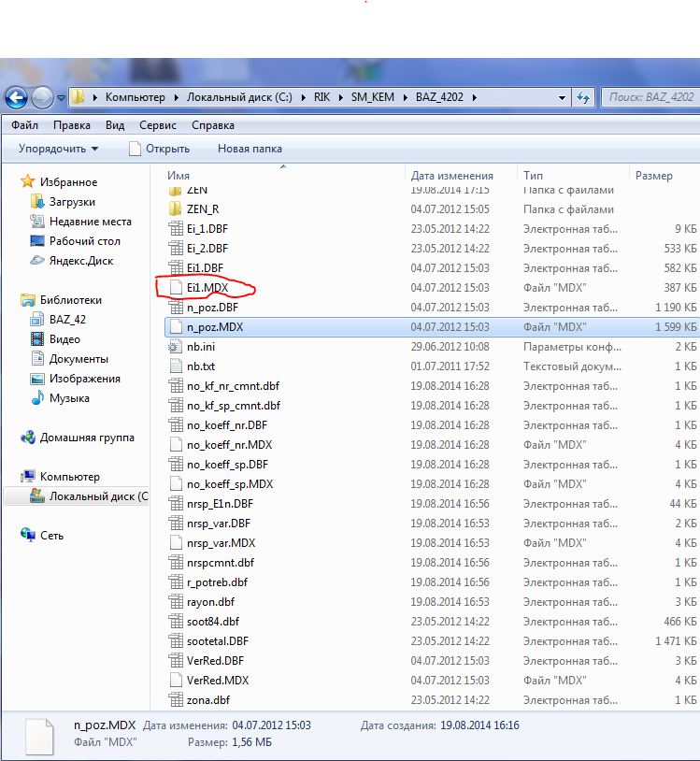
Task: Open the Справка menu
Action: [x=213, y=125]
